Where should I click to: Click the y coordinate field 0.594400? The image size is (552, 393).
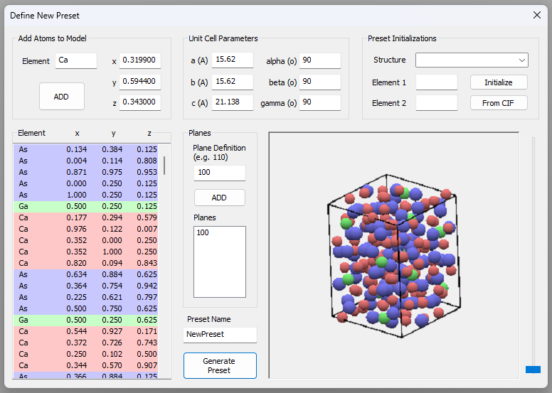tap(140, 81)
